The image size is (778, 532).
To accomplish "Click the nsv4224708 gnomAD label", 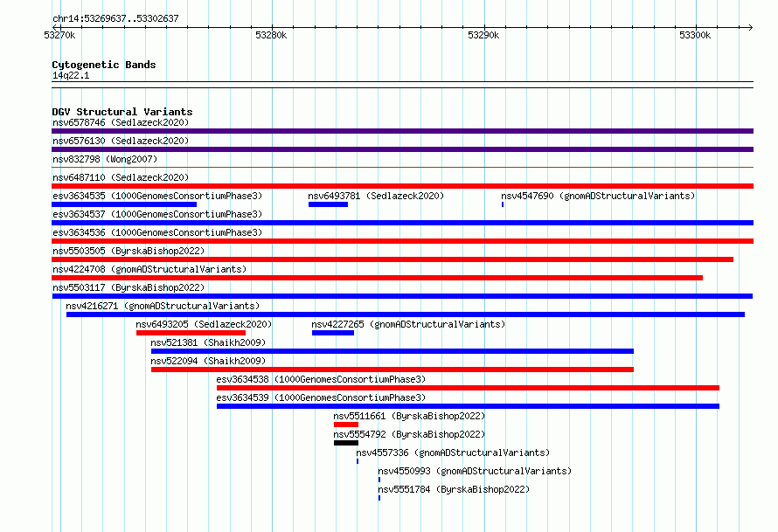I will coord(149,269).
